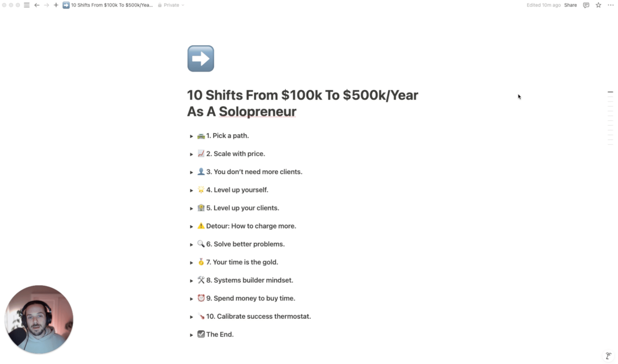Expand the '2. Scale with price.' toggle

(191, 154)
